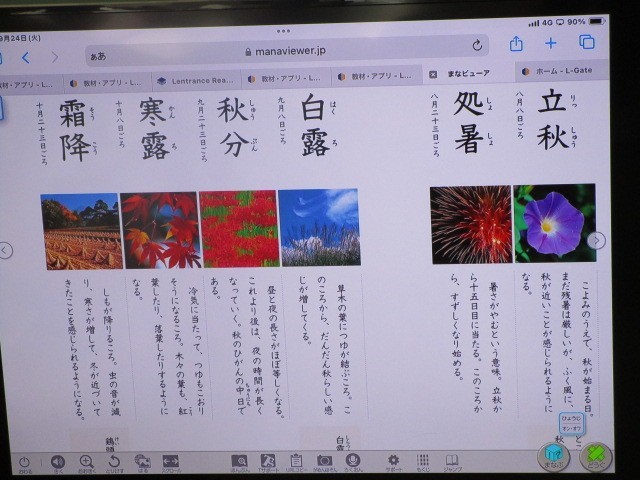
Task: Click the blue round button at bottom right
Action: tap(553, 457)
